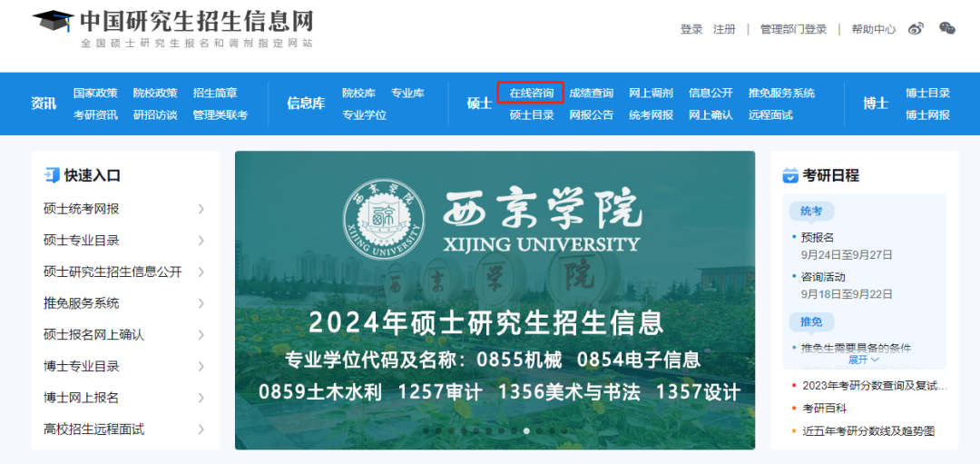
Task: Open 招生简章 under 资讯
Action: point(215,94)
